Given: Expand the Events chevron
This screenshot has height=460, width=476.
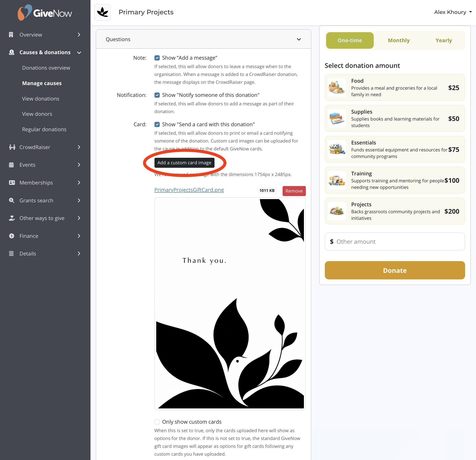Looking at the screenshot, I should click(79, 165).
